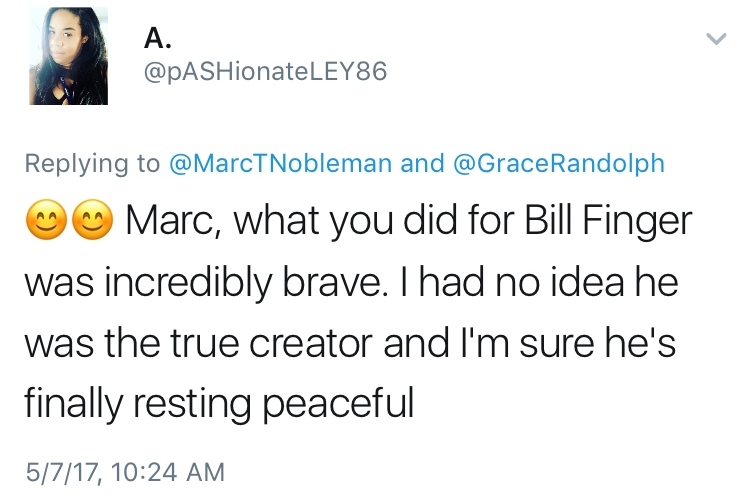Click the word "and" between the mentions
The height and width of the screenshot is (502, 748).
(x=422, y=163)
